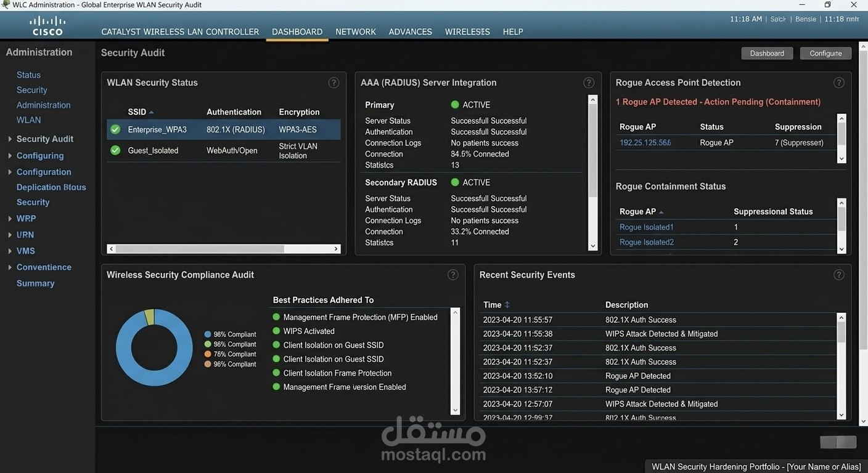The width and height of the screenshot is (868, 473).
Task: Open WLAN sidebar link
Action: [x=28, y=120]
